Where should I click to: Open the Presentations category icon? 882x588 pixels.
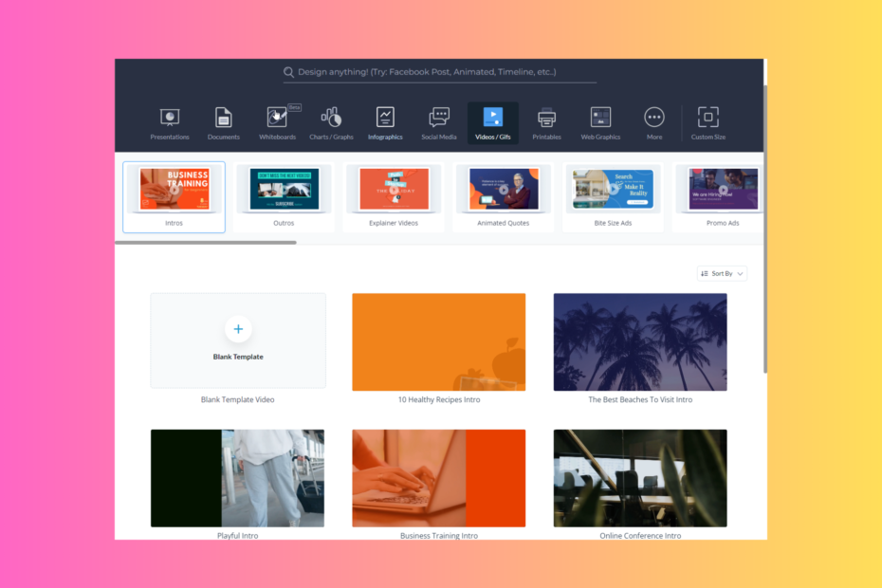(170, 118)
